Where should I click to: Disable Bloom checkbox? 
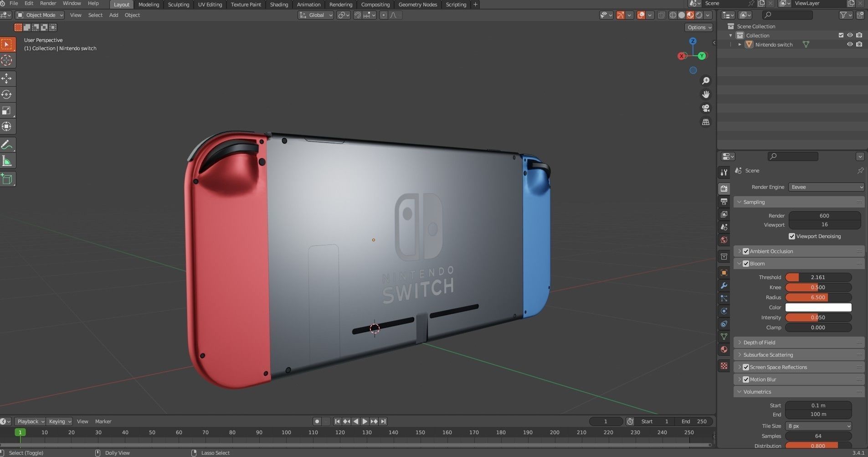click(x=746, y=264)
